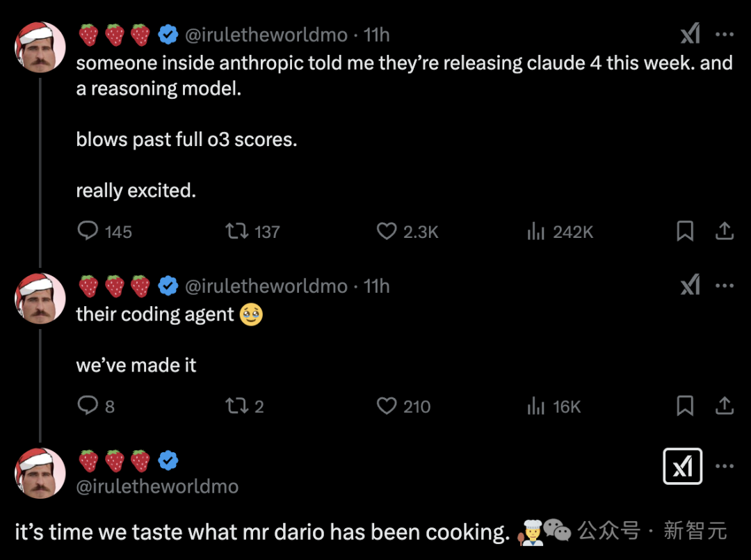The width and height of the screenshot is (751, 560).
Task: Repost the coding agent tweet
Action: pyautogui.click(x=237, y=406)
